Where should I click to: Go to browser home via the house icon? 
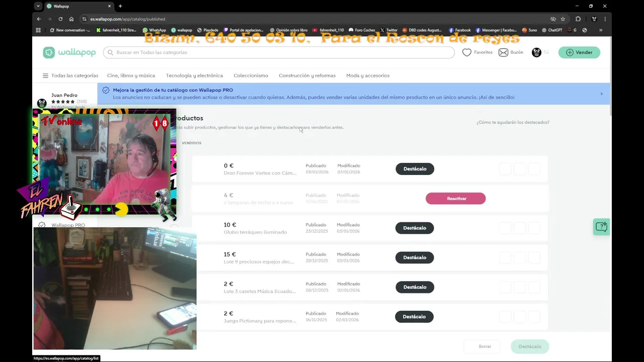point(71,19)
